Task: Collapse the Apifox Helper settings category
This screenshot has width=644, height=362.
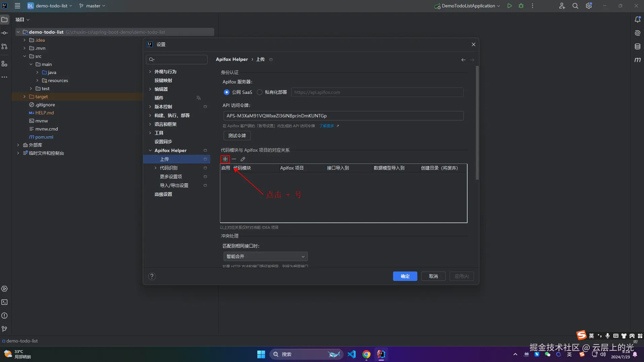Action: tap(150, 150)
